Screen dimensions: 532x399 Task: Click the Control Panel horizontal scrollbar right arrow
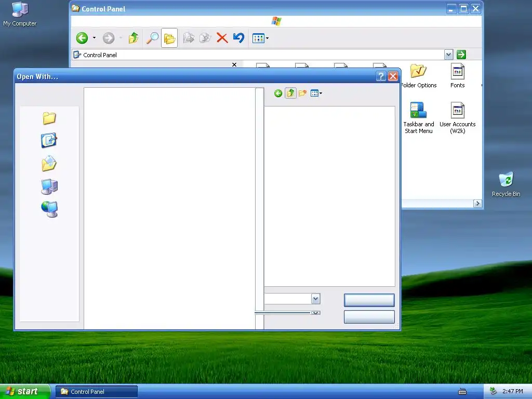(x=478, y=204)
